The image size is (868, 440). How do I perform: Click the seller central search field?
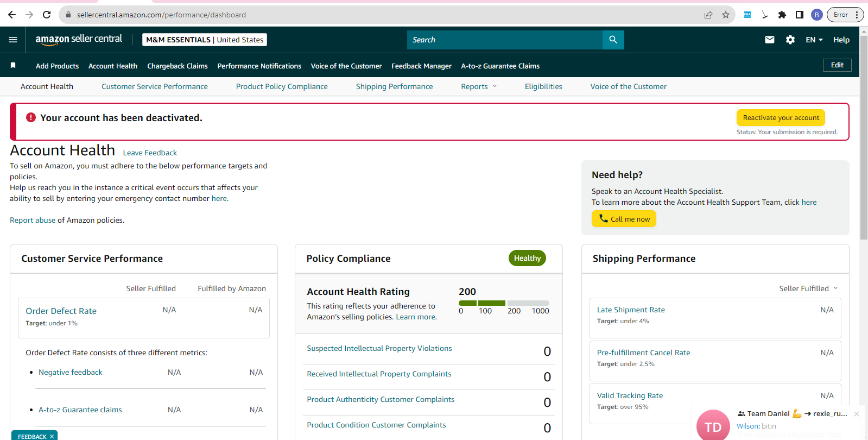click(505, 40)
